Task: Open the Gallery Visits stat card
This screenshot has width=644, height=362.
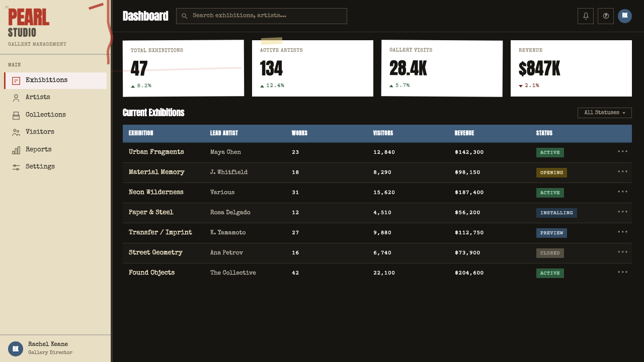Action: (x=442, y=68)
